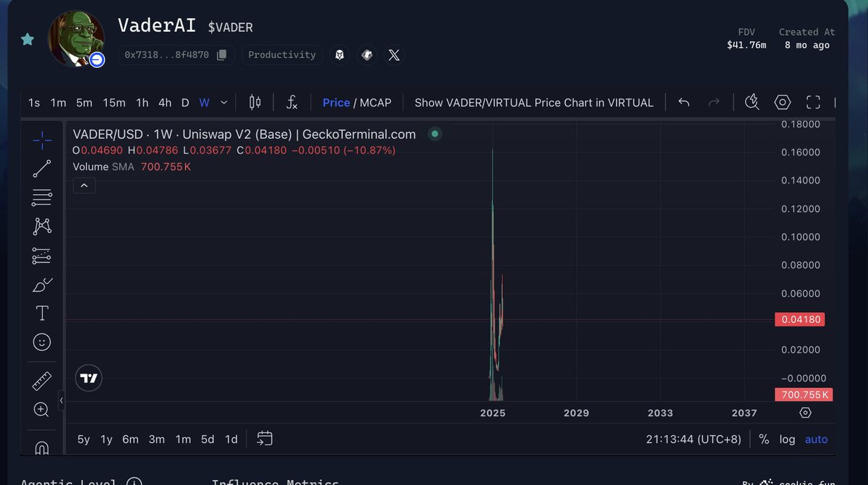The height and width of the screenshot is (485, 868).
Task: Open the VaderAI avatar image
Action: (76, 38)
